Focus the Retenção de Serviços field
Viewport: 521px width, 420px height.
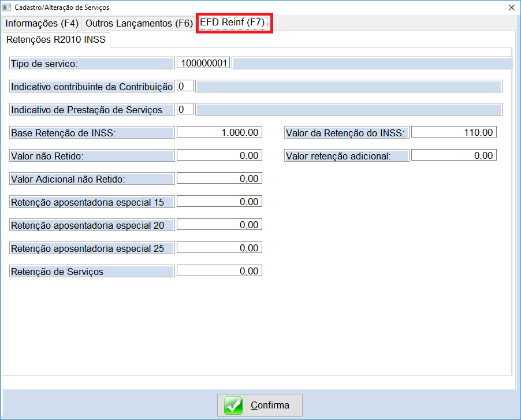click(x=219, y=271)
